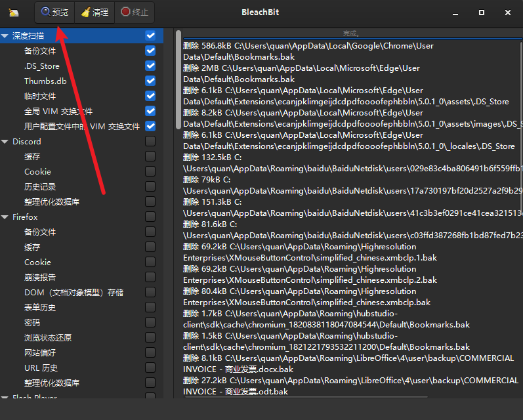Click the 终止 abort button

135,12
